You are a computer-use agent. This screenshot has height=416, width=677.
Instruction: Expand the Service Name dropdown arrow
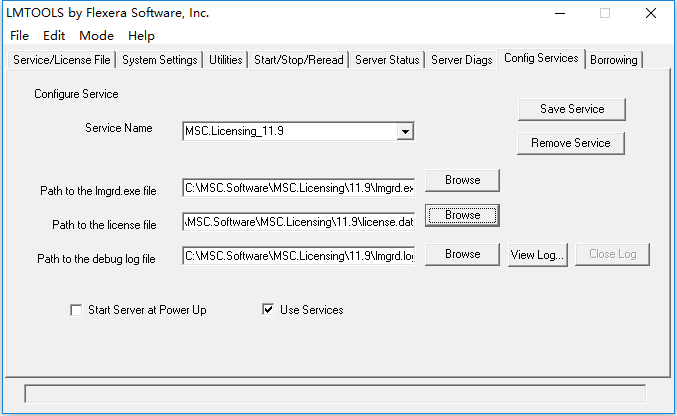(405, 131)
